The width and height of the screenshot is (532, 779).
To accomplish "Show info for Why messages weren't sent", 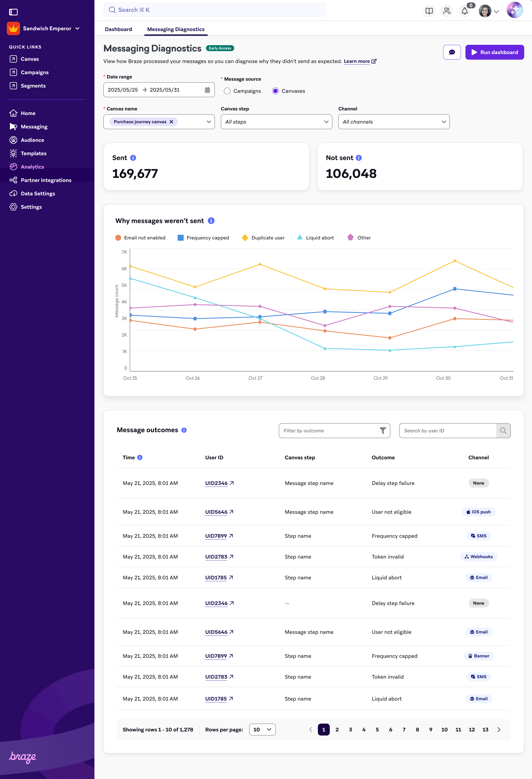I will click(x=211, y=221).
